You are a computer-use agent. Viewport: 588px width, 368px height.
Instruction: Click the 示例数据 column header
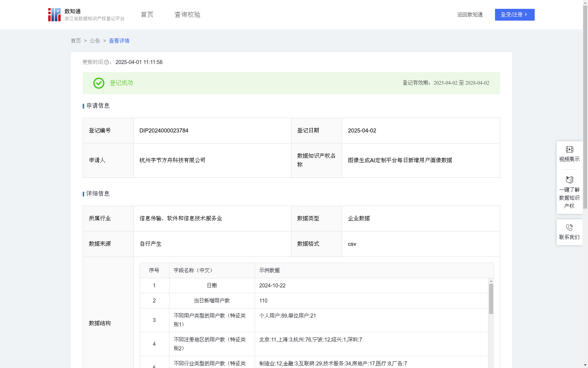click(269, 270)
